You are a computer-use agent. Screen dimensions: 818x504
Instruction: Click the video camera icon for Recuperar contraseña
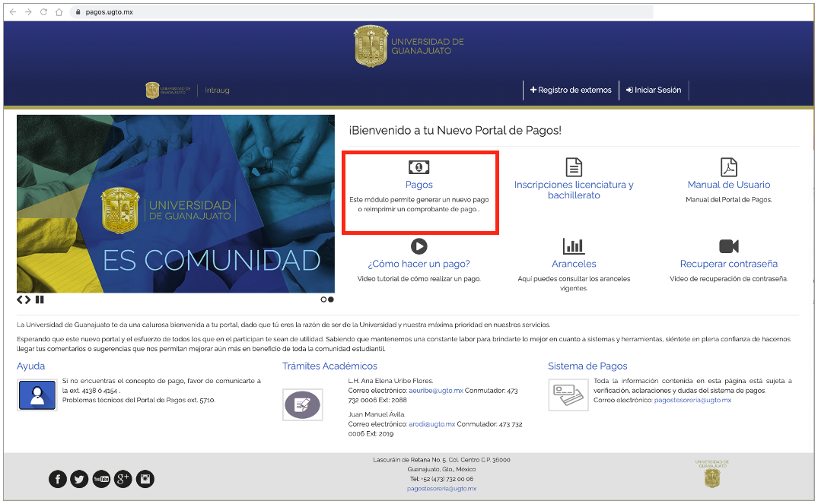[729, 246]
